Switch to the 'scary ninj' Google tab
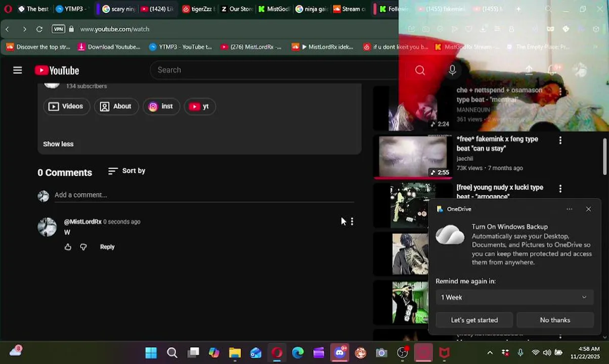This screenshot has width=609, height=364. click(118, 9)
